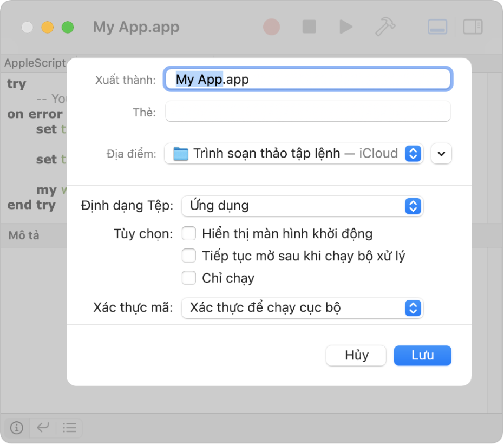The height and width of the screenshot is (445, 504).
Task: Enable Hiển thị màn hình khởi động checkbox
Action: (x=189, y=233)
